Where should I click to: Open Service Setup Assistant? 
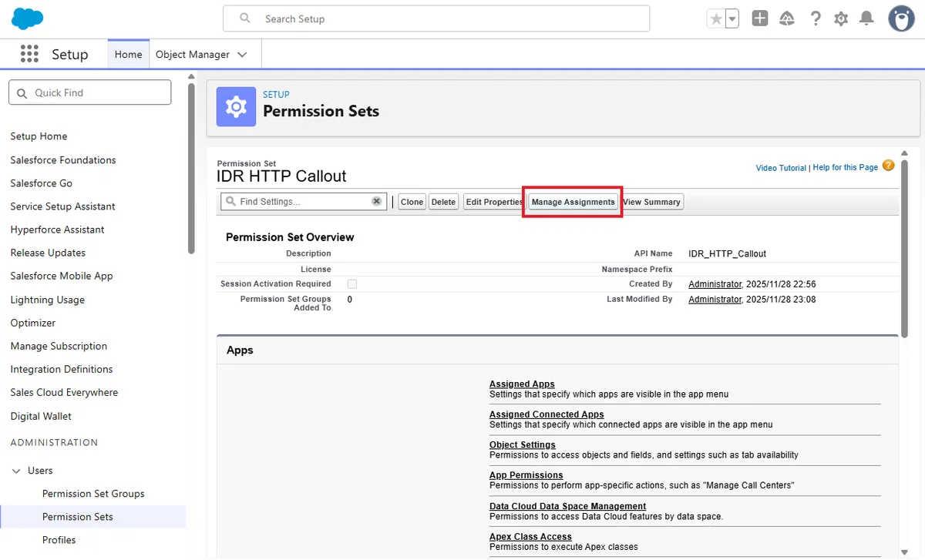click(62, 206)
